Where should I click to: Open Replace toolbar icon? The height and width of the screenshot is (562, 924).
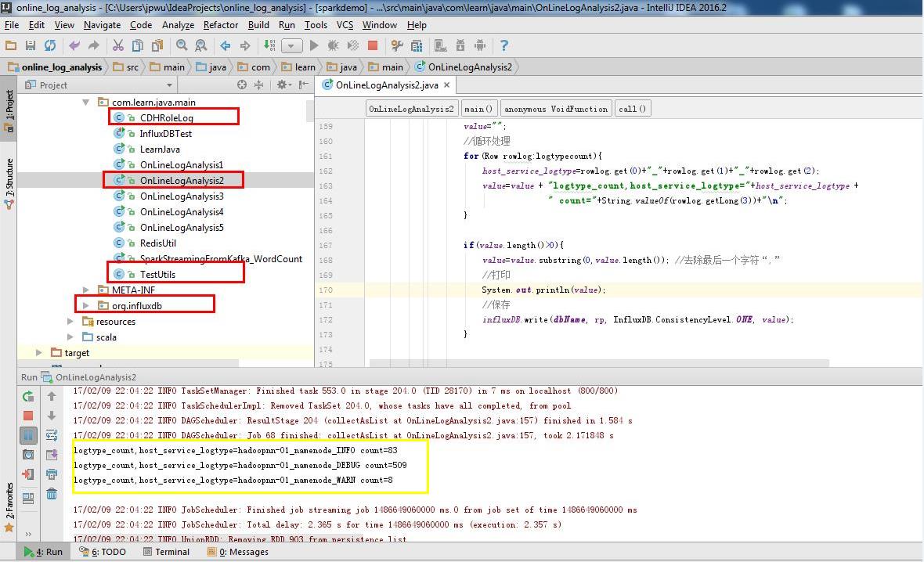coord(201,45)
